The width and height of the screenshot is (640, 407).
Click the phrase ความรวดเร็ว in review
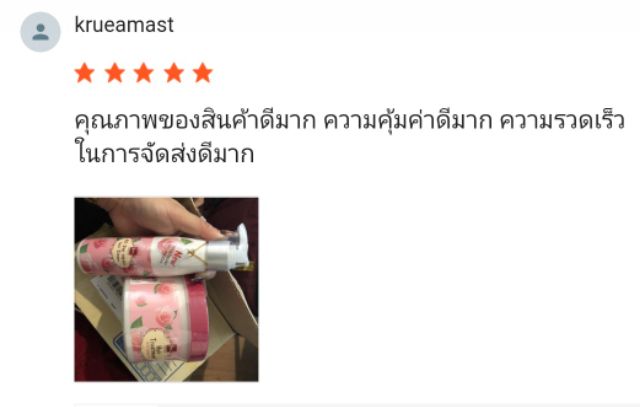coord(562,121)
